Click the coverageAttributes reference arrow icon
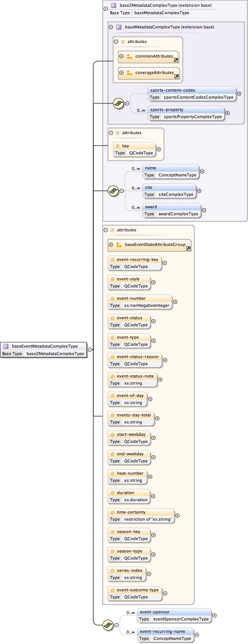The height and width of the screenshot is (644, 248). (177, 76)
